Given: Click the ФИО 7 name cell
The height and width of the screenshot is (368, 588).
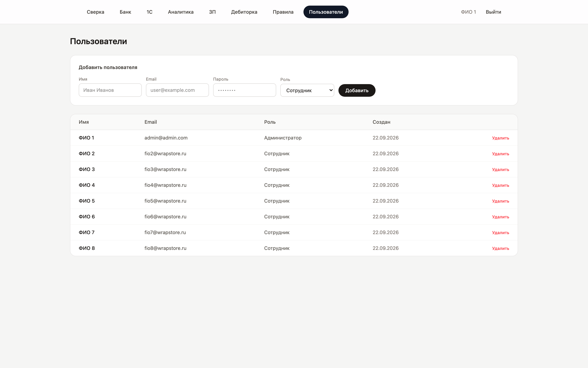Looking at the screenshot, I should point(86,232).
